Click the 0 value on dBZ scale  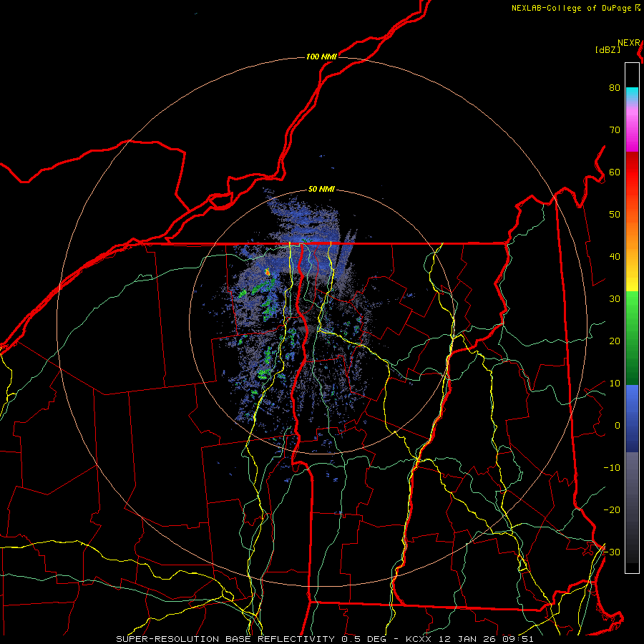click(x=618, y=426)
